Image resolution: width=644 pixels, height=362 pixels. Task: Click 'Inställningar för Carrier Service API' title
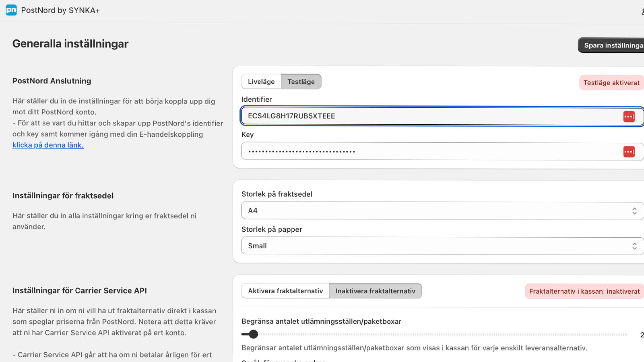pos(79,291)
